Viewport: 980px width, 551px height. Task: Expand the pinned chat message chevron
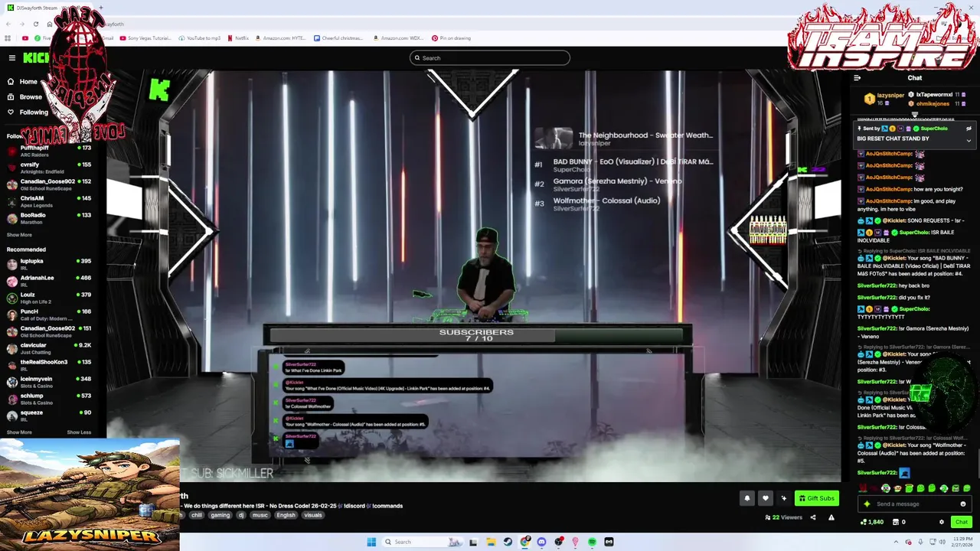pyautogui.click(x=969, y=140)
